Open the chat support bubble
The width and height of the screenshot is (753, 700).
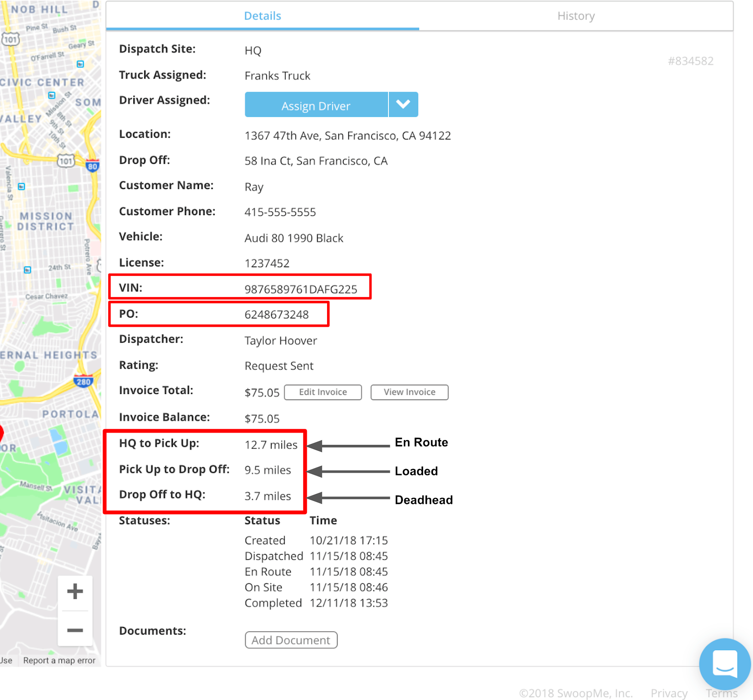click(724, 664)
